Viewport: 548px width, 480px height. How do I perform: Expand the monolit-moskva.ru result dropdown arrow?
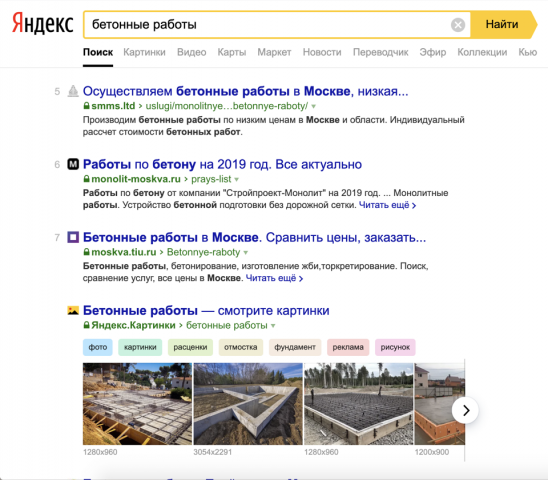237,179
